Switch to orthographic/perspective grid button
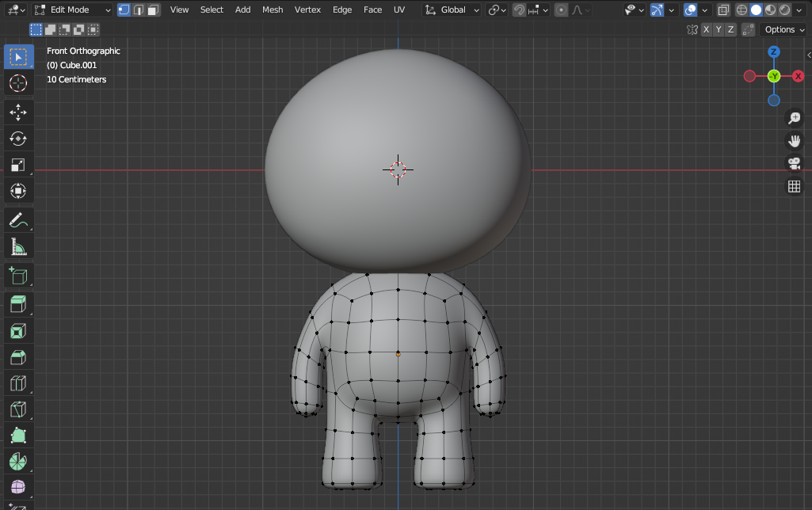This screenshot has width=812, height=510. (794, 187)
